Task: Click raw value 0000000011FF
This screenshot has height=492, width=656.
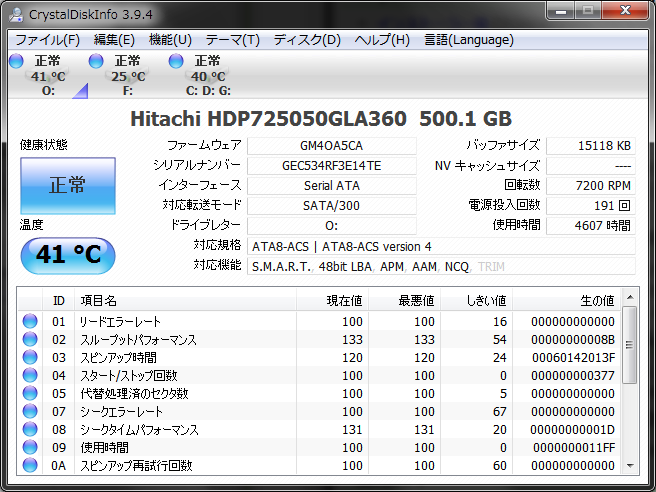Action: (574, 447)
